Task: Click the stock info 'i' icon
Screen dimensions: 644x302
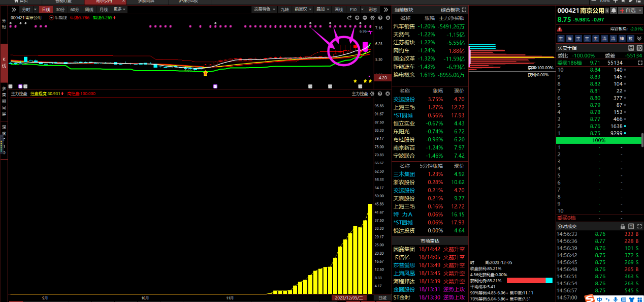Action: pyautogui.click(x=606, y=10)
